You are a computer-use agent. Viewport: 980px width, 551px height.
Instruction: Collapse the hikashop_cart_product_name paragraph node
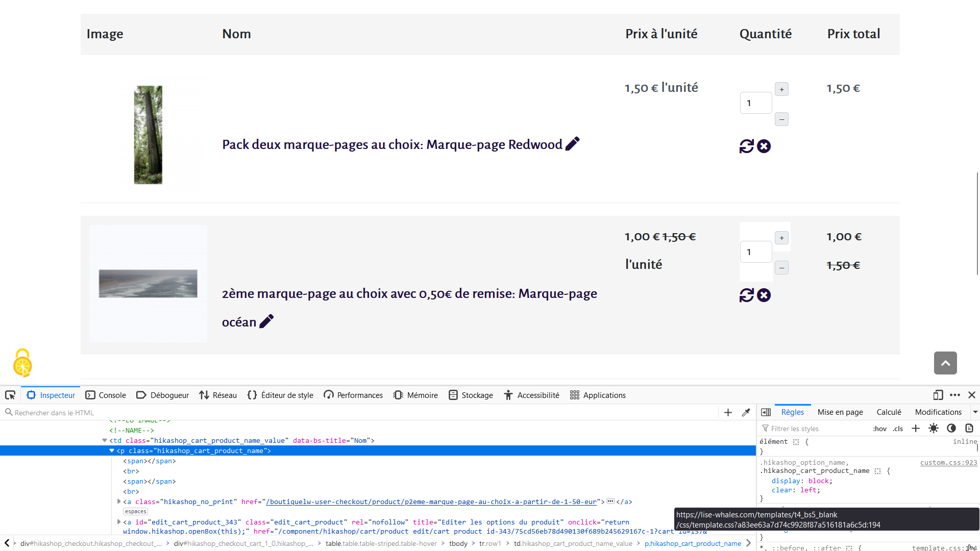point(112,451)
